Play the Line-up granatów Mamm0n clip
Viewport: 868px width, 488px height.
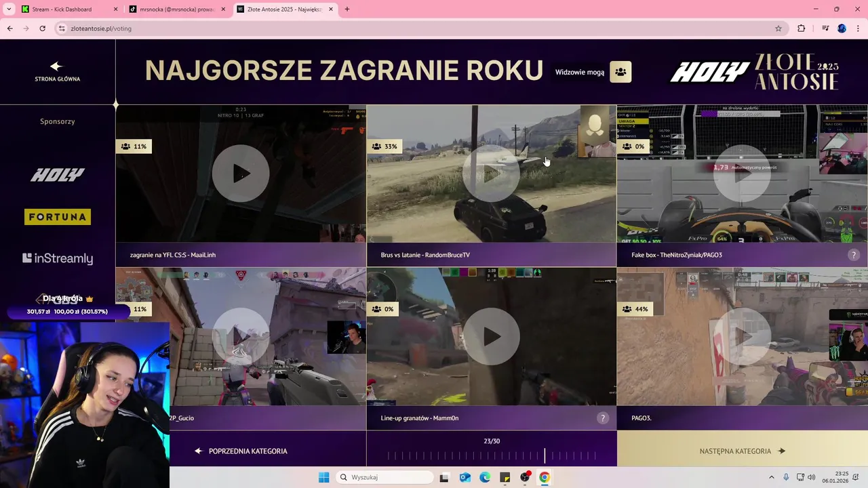coord(491,336)
